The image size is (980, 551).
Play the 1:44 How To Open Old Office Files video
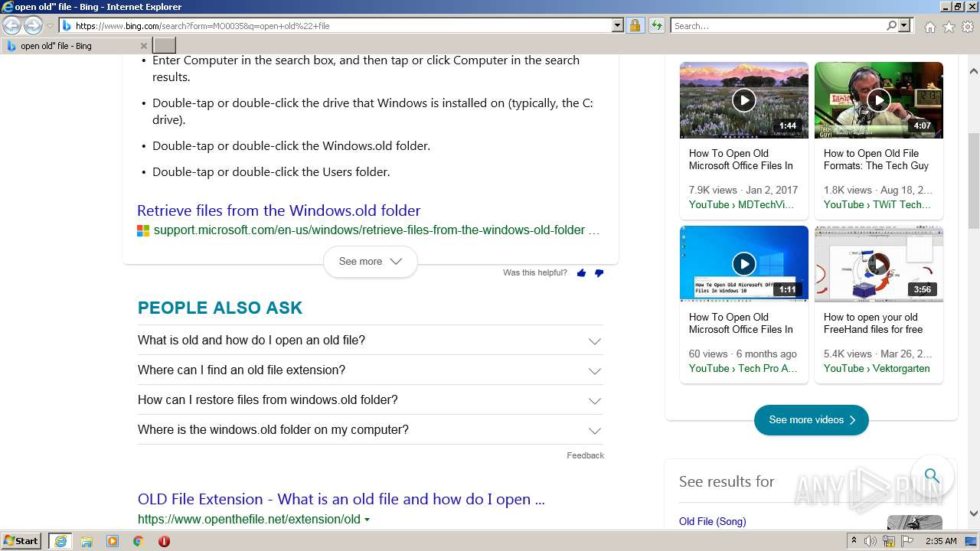[x=743, y=100]
